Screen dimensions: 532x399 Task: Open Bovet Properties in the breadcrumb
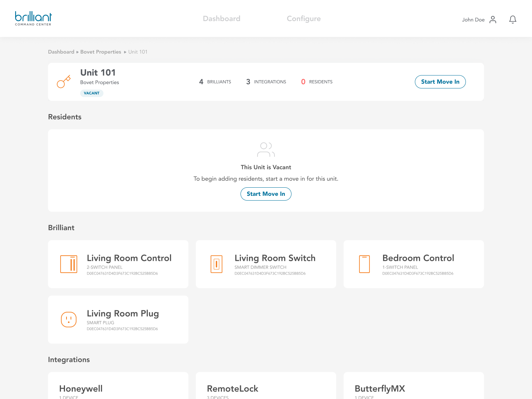point(101,52)
